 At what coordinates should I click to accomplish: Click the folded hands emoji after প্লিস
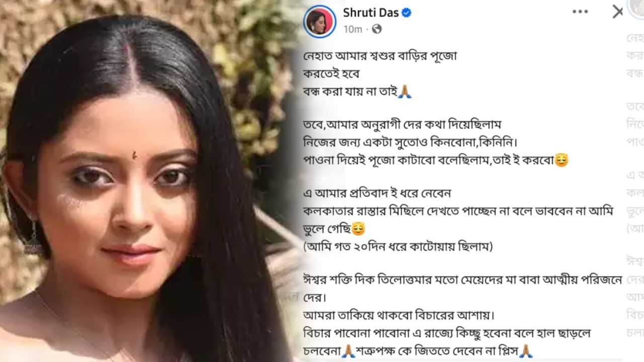click(x=526, y=350)
